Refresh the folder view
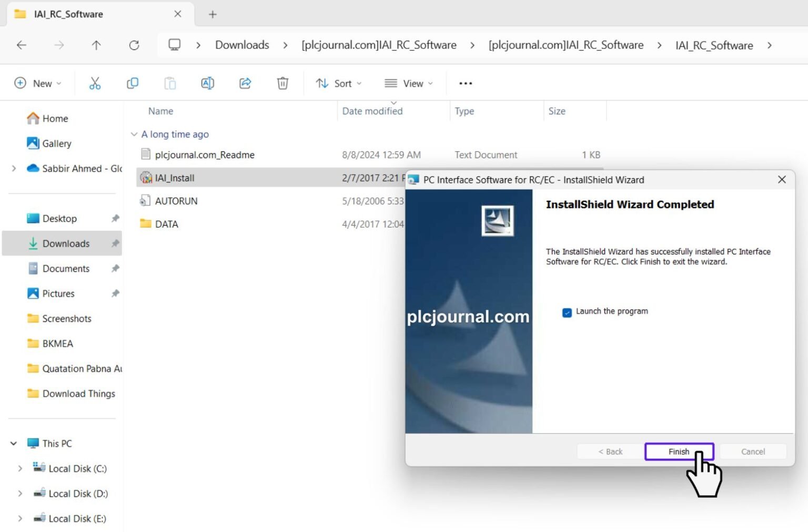808x532 pixels. [134, 45]
